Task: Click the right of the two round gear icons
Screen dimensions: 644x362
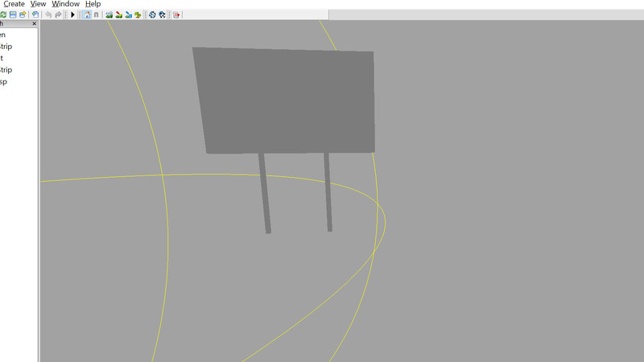Action: (x=162, y=14)
